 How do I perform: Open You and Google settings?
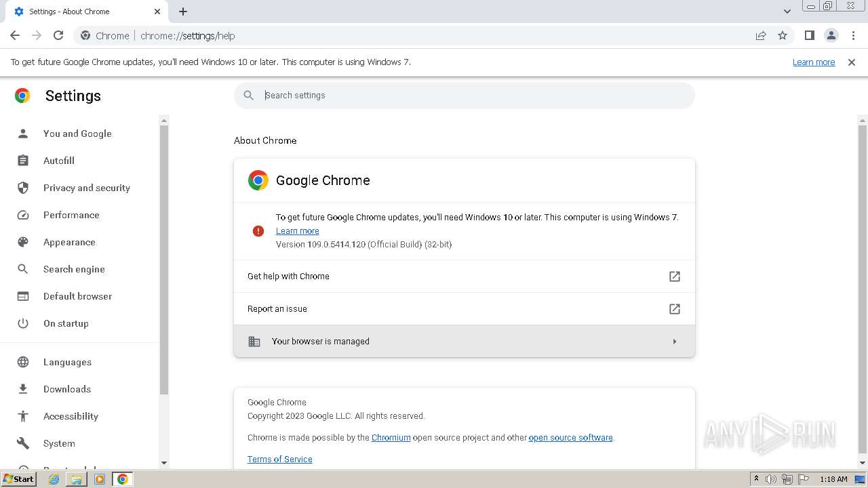[77, 134]
